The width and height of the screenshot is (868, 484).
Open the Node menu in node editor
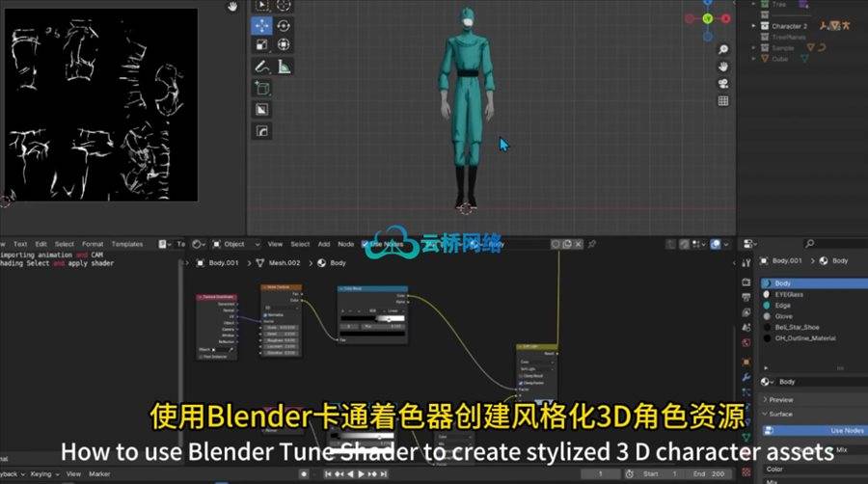pos(345,244)
